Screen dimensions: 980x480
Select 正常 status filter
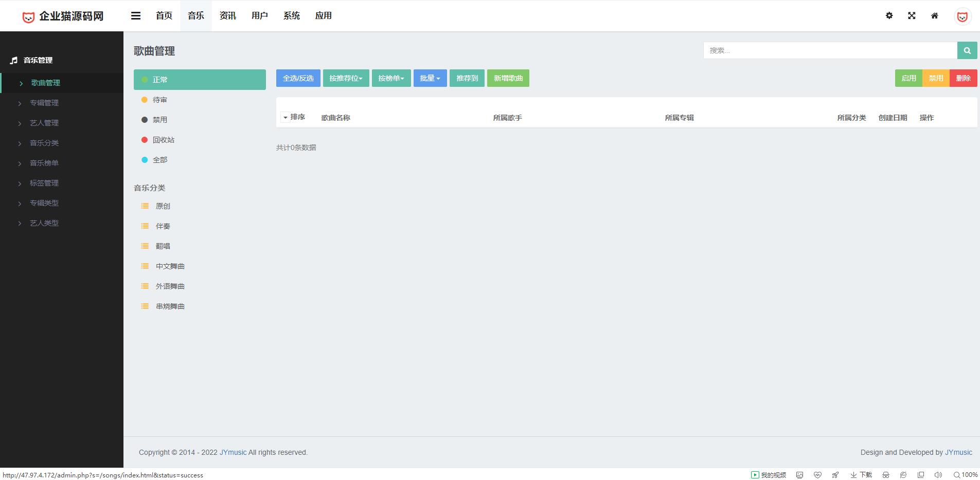point(200,80)
